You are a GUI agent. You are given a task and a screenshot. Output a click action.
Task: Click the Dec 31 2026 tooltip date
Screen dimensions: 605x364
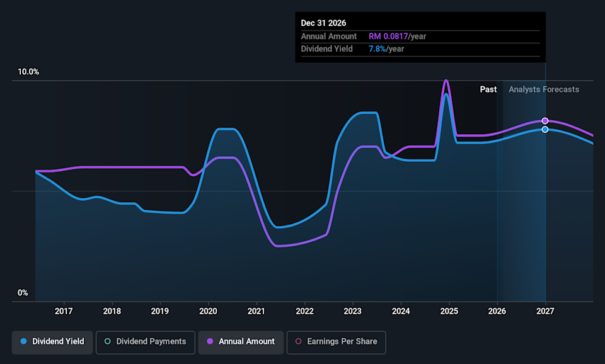coord(323,23)
